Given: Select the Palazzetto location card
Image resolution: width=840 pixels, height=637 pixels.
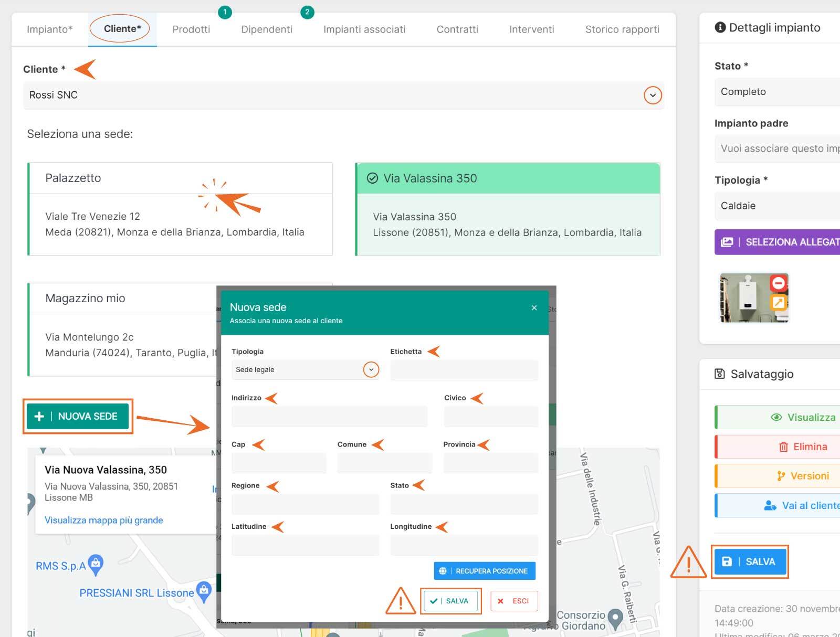Looking at the screenshot, I should pos(180,209).
